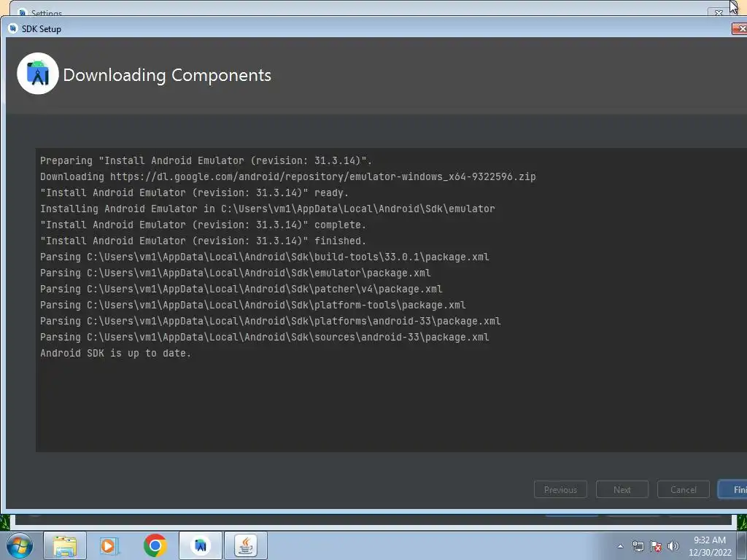
Task: Click the Settings window title behind
Action: (47, 13)
